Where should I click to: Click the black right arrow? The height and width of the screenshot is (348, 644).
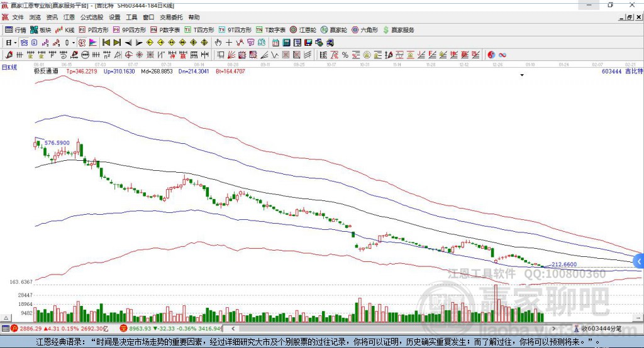(139, 43)
